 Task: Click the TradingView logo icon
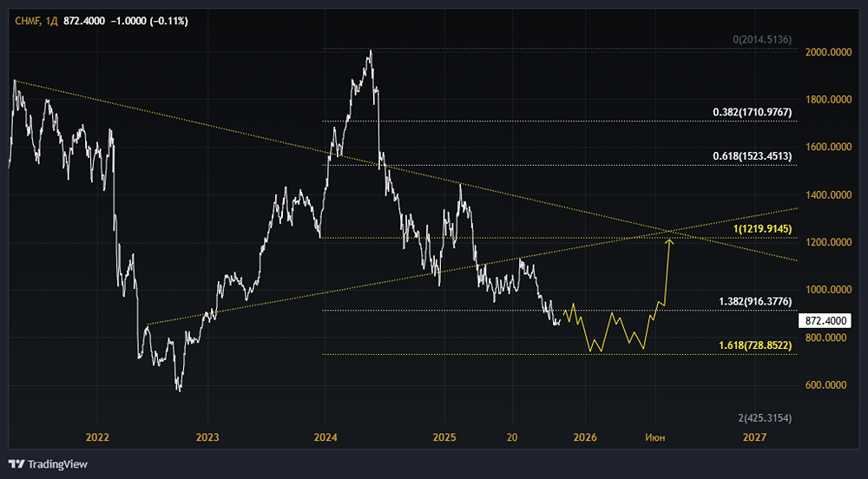tap(16, 464)
